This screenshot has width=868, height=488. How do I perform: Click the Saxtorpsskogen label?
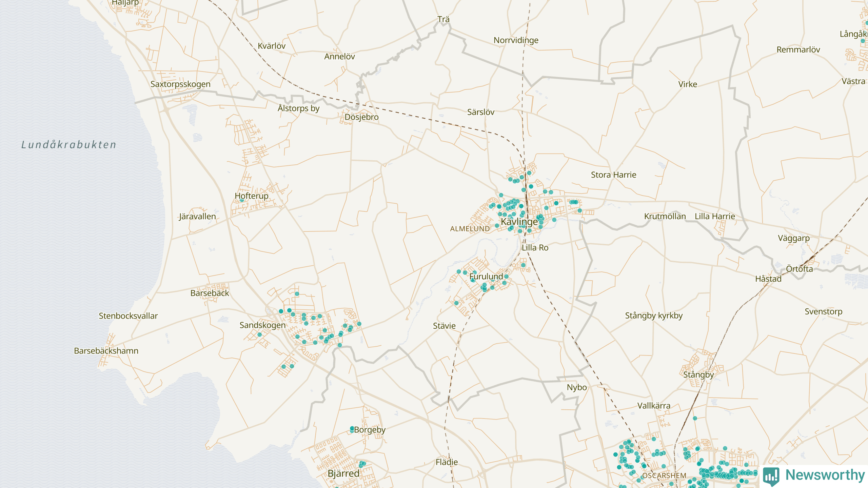coord(180,84)
